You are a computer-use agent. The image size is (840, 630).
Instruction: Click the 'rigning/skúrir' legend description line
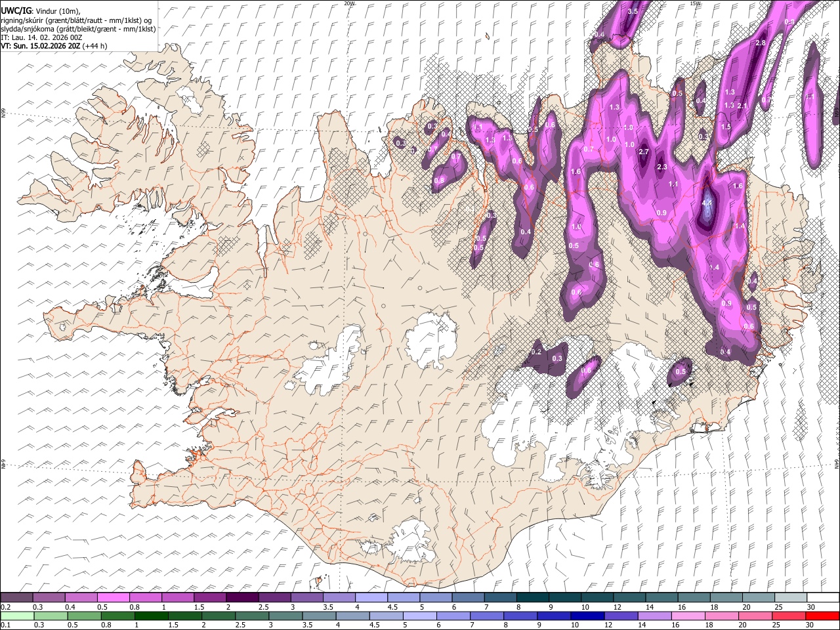[x=76, y=20]
